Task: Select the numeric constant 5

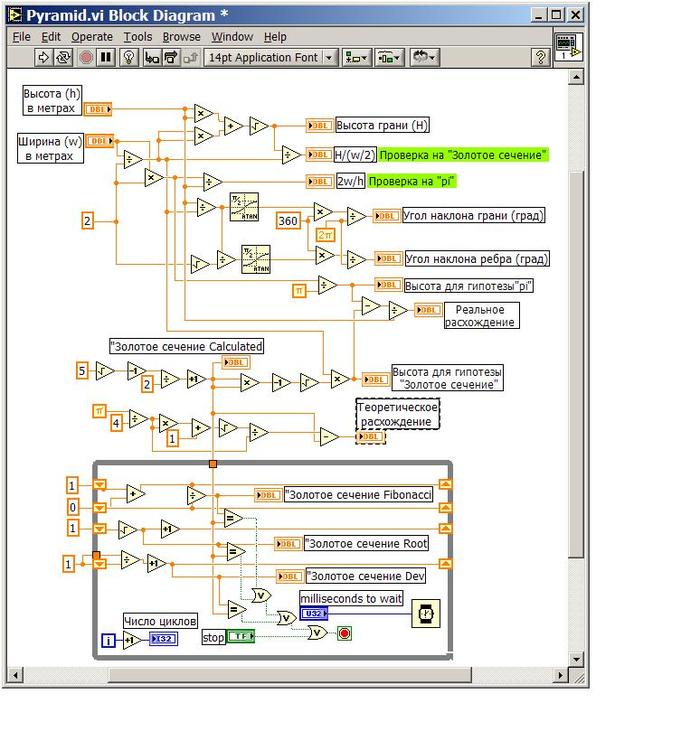Action: (82, 371)
